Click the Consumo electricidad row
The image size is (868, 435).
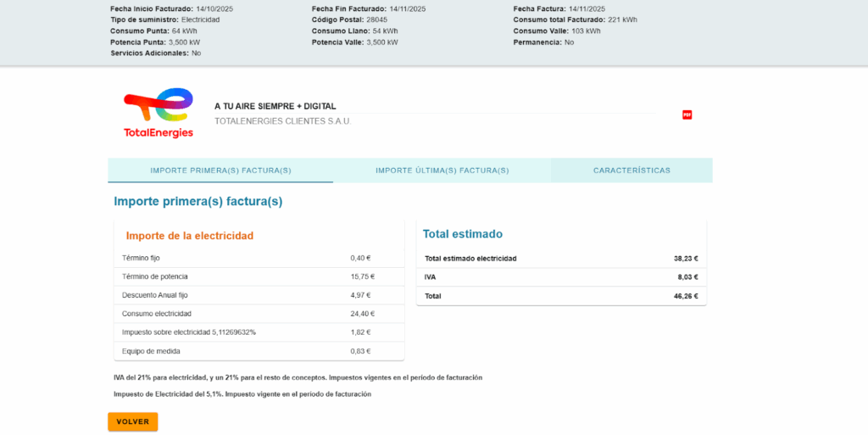(259, 314)
